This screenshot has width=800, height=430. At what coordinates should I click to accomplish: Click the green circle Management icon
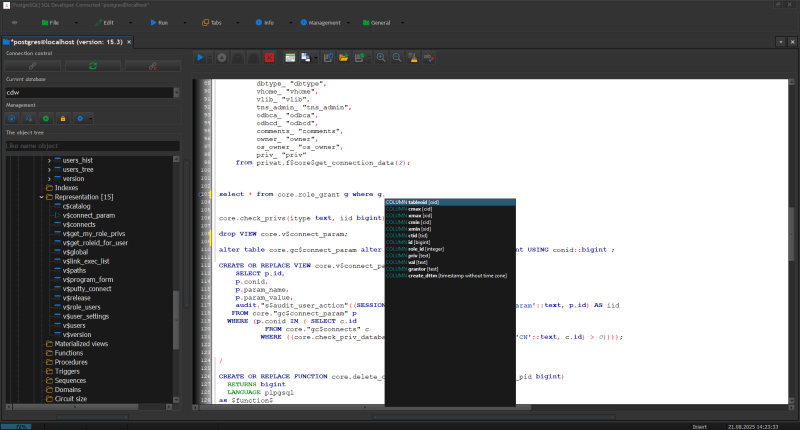[46, 118]
